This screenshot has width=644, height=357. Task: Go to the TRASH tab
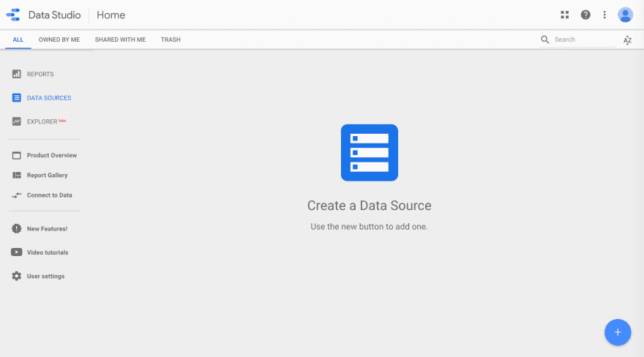(171, 40)
